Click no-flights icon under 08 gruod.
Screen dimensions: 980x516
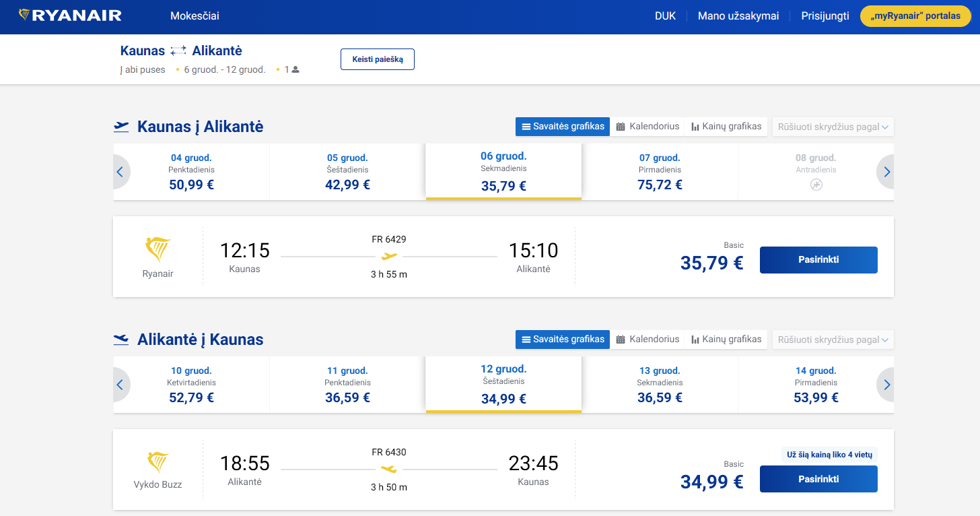816,185
